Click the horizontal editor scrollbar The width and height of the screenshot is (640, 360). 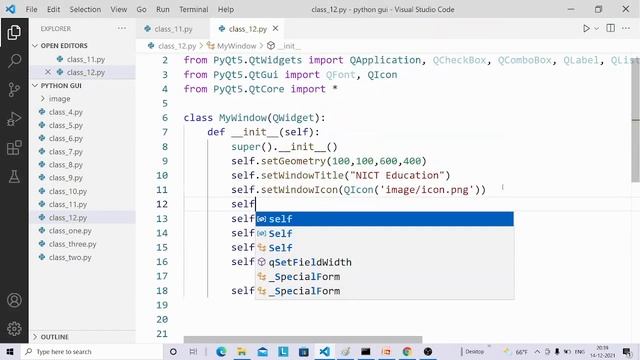click(x=303, y=340)
